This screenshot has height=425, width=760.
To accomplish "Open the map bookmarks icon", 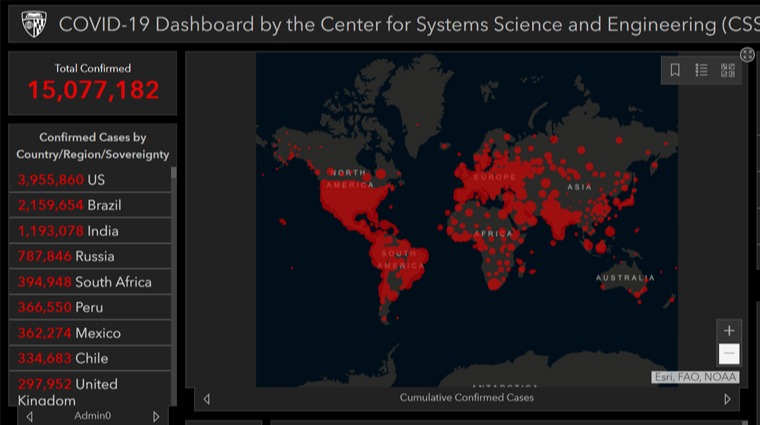I will pyautogui.click(x=675, y=70).
